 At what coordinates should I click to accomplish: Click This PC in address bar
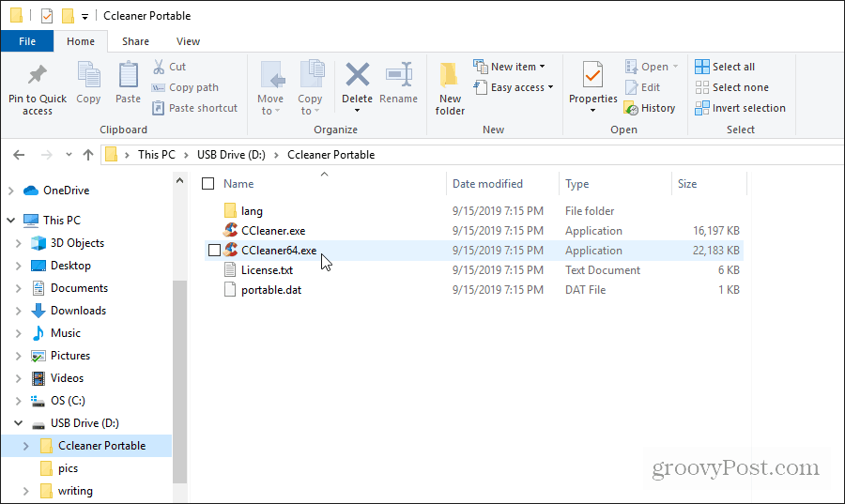[156, 155]
